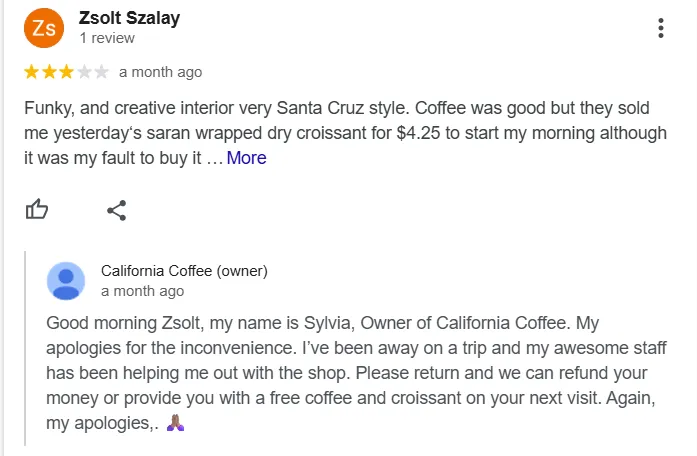Share Zsolt Szalay's review
Image resolution: width=697 pixels, height=456 pixels.
coord(117,210)
